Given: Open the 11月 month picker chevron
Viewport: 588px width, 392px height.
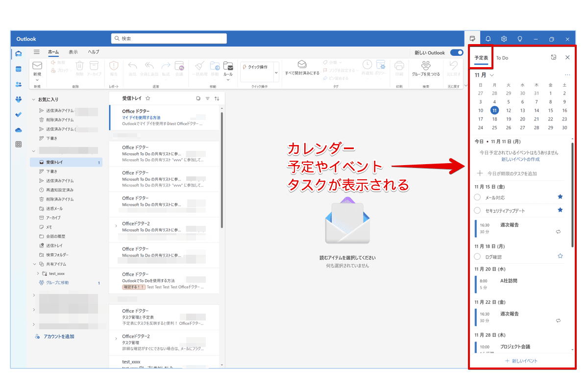Looking at the screenshot, I should tap(492, 75).
